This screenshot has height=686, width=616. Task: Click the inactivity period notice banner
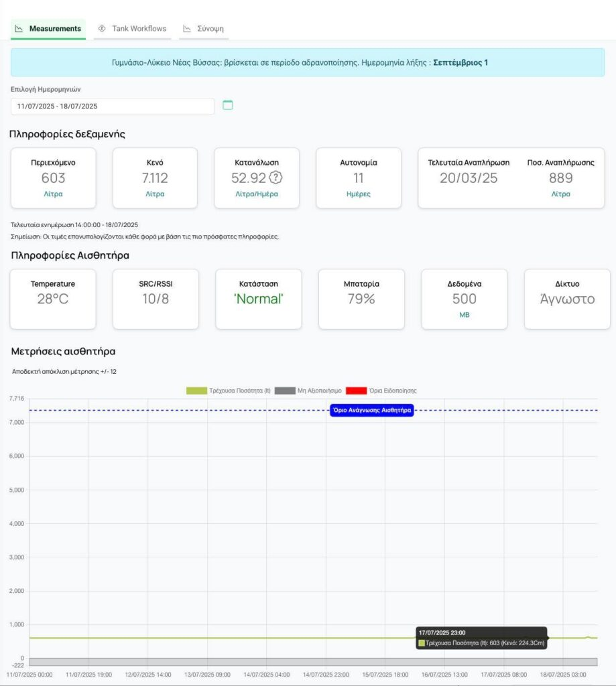pyautogui.click(x=308, y=62)
